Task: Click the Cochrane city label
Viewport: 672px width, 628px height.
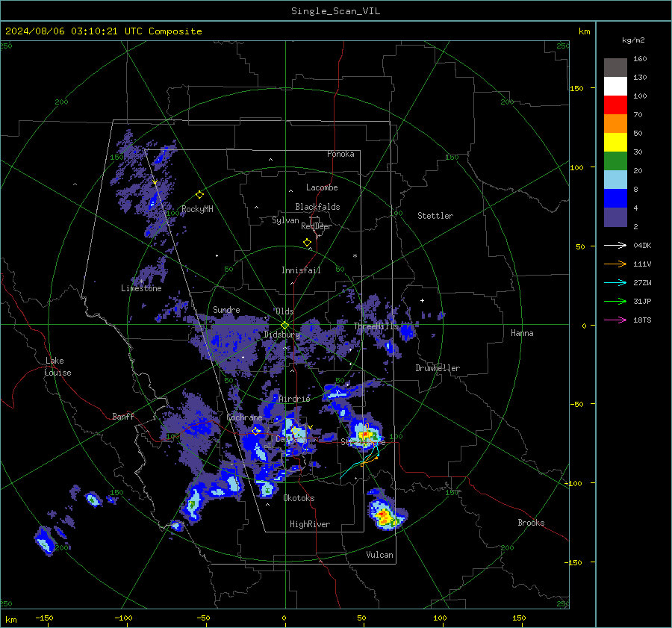Action: click(x=244, y=417)
